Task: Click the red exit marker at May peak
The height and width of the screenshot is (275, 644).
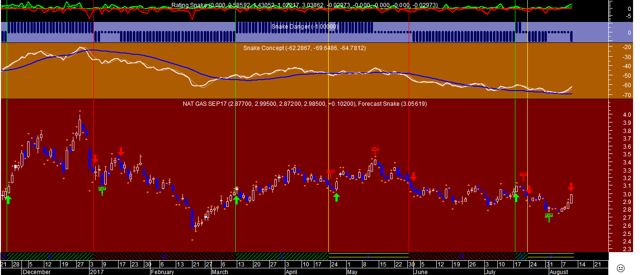Action: [375, 151]
